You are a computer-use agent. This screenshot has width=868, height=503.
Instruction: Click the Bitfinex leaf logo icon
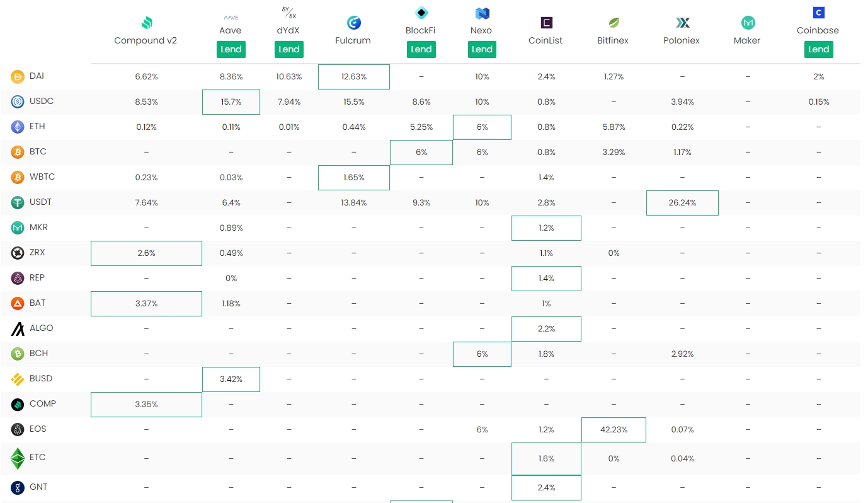tap(613, 23)
